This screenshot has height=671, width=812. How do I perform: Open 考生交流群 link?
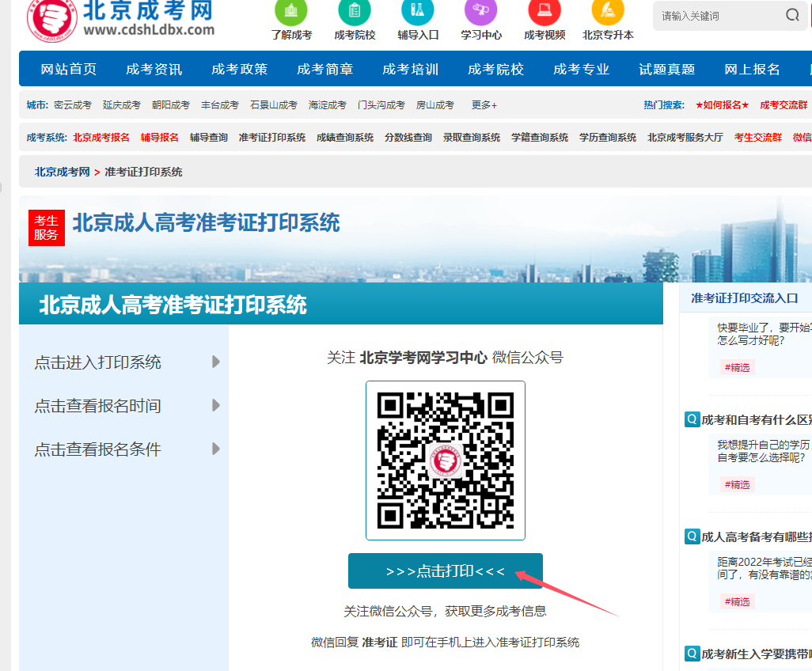pyautogui.click(x=758, y=137)
